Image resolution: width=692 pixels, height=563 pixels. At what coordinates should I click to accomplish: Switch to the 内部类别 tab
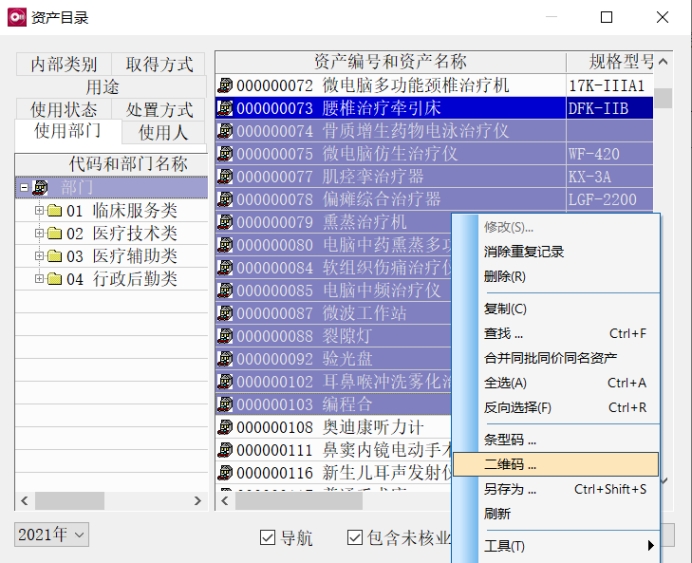point(64,64)
